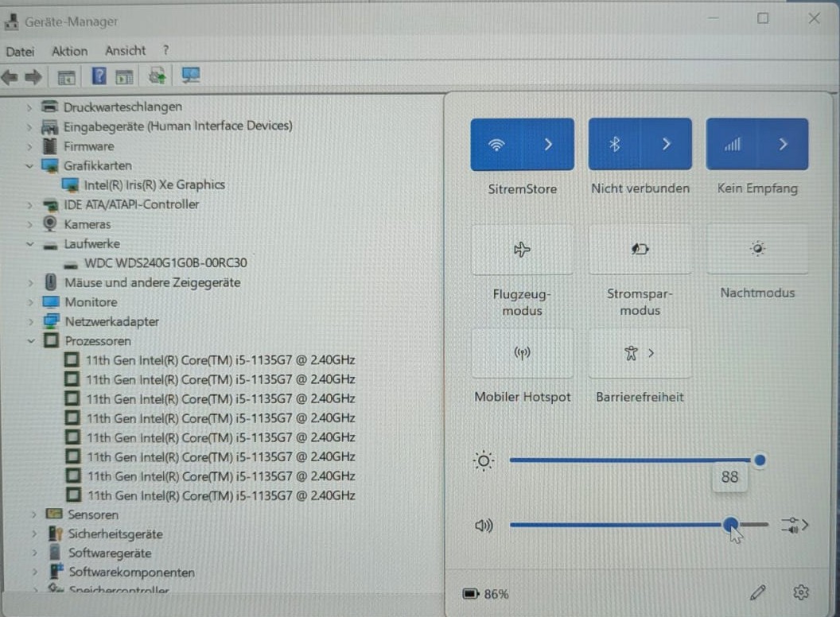Click the brightness slider track

[x=629, y=460]
